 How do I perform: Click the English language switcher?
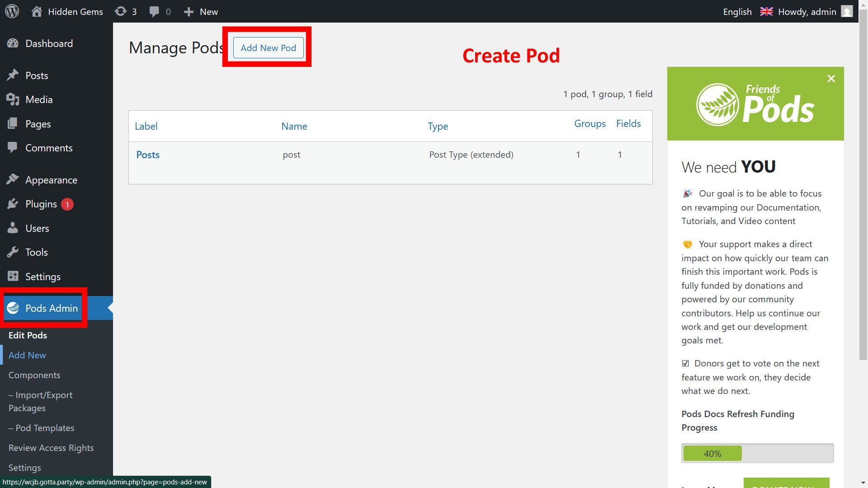tap(737, 12)
